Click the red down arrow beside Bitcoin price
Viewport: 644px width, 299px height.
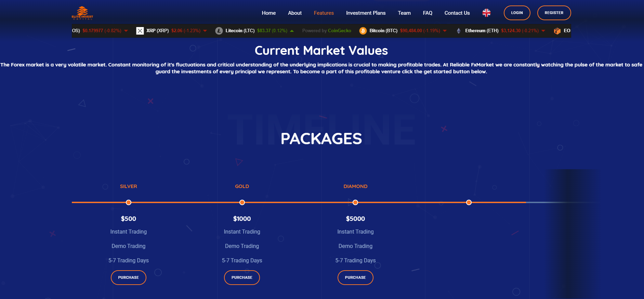point(445,31)
